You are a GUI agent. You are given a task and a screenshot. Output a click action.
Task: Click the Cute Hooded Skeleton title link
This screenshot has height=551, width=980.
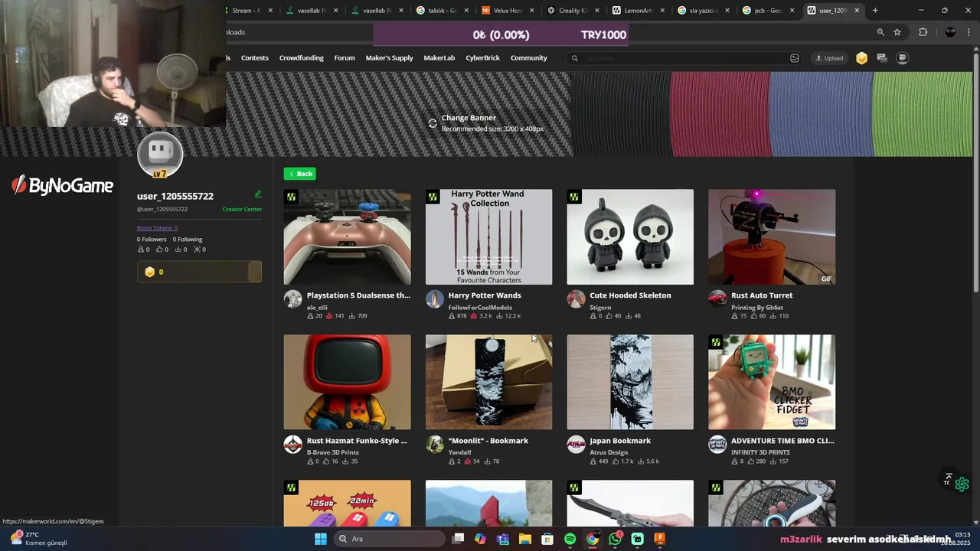pyautogui.click(x=630, y=295)
